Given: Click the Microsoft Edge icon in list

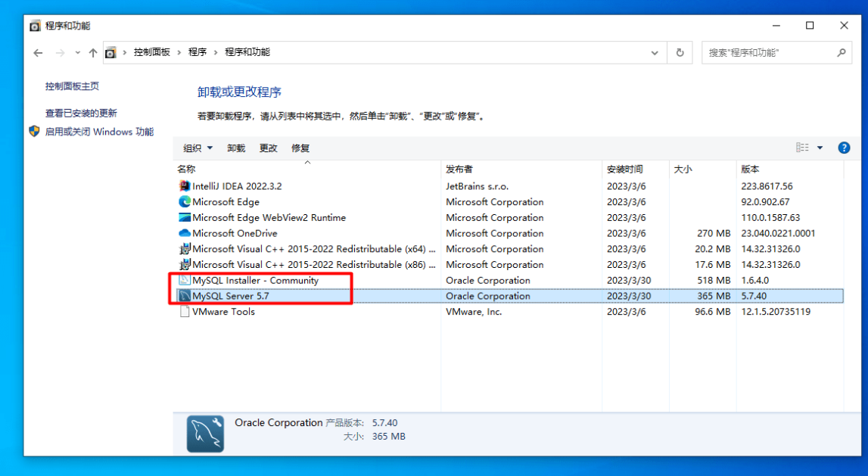Looking at the screenshot, I should tap(185, 201).
